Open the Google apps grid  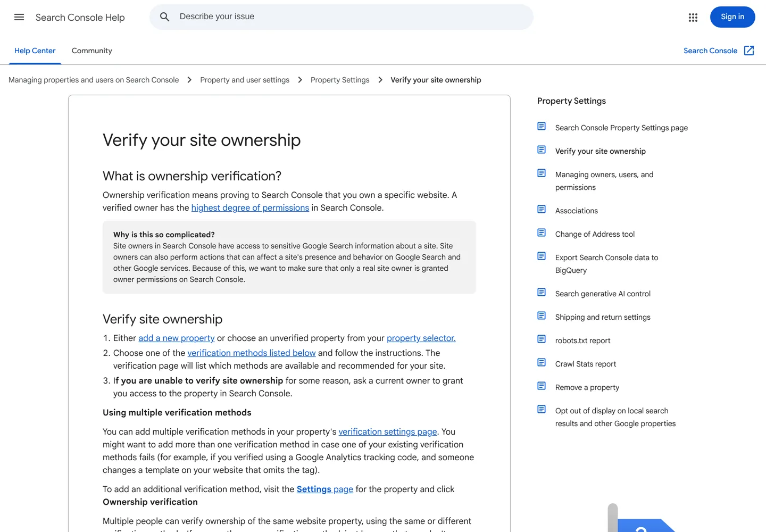coord(693,18)
